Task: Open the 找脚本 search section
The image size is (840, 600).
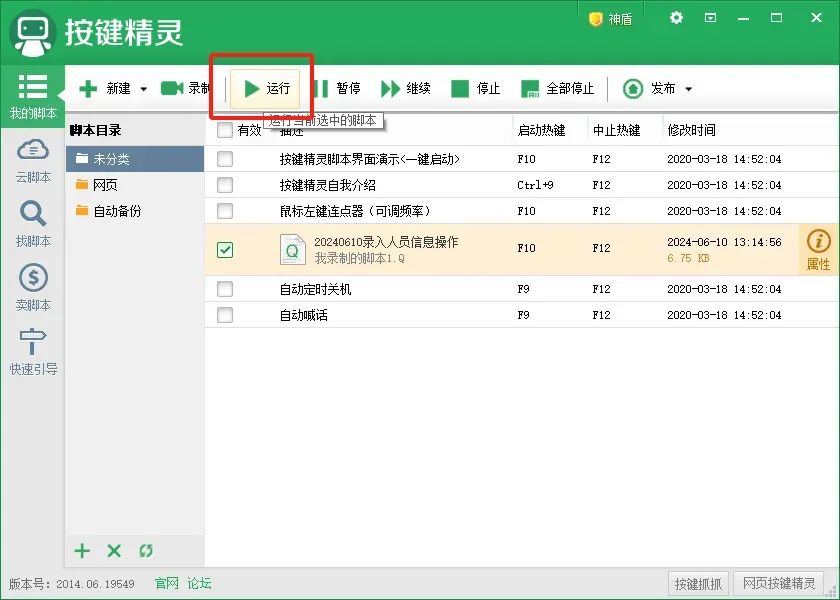Action: (x=33, y=224)
